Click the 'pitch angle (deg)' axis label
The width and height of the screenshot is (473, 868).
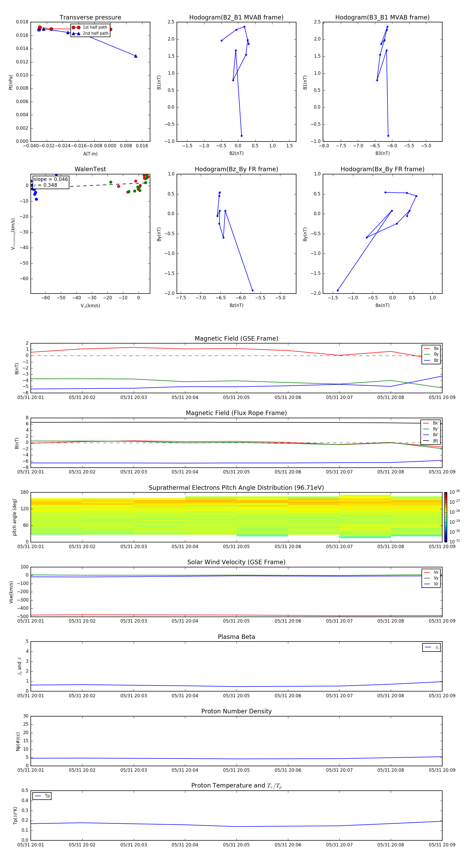pyautogui.click(x=14, y=517)
